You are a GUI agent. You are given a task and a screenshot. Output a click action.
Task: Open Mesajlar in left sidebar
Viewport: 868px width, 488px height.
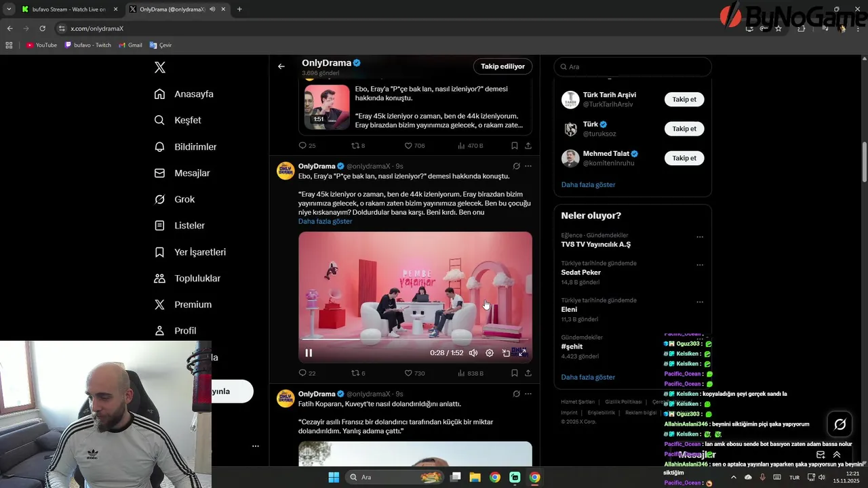click(182, 173)
